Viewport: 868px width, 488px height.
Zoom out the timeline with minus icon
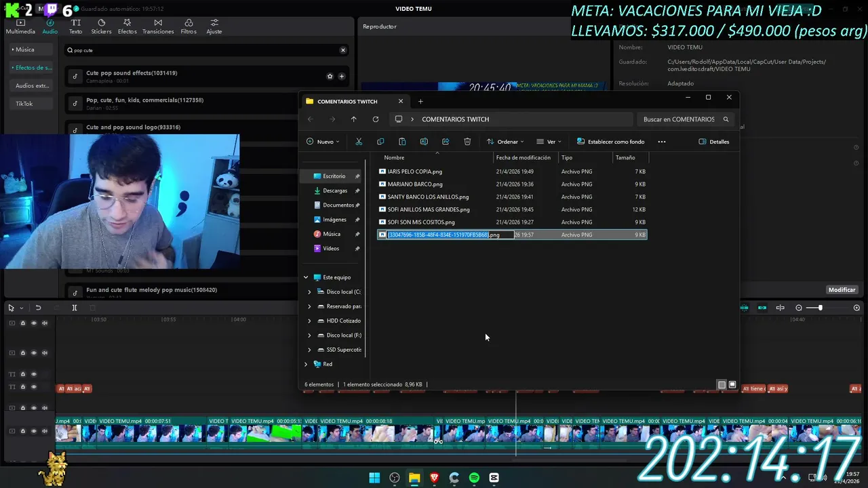pos(799,308)
